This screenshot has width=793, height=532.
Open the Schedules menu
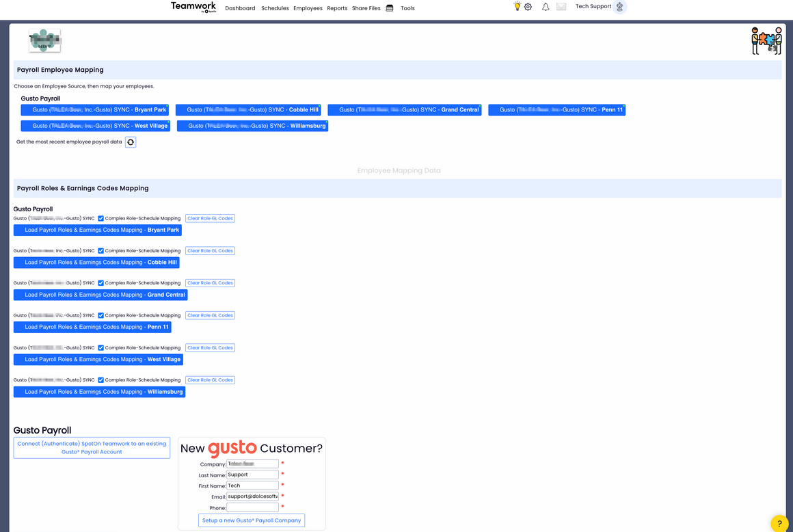(275, 8)
